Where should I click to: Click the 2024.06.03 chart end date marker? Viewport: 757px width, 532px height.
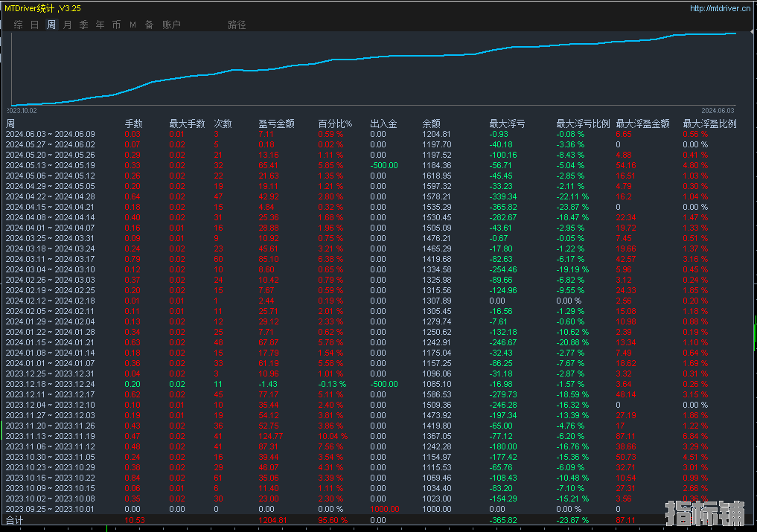718,109
